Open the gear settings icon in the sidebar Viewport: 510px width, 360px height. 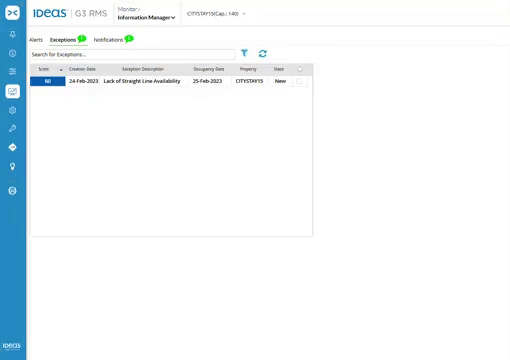pos(13,110)
